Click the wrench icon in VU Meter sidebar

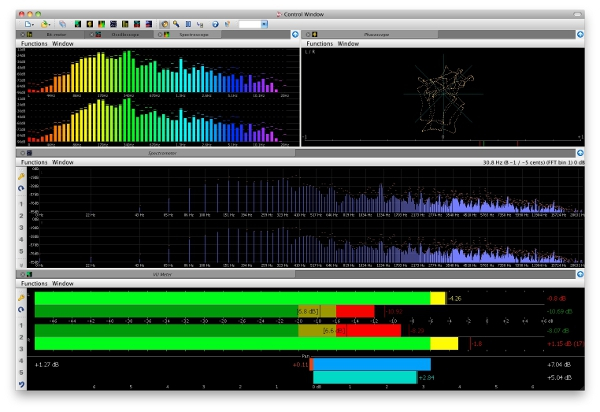tap(21, 297)
